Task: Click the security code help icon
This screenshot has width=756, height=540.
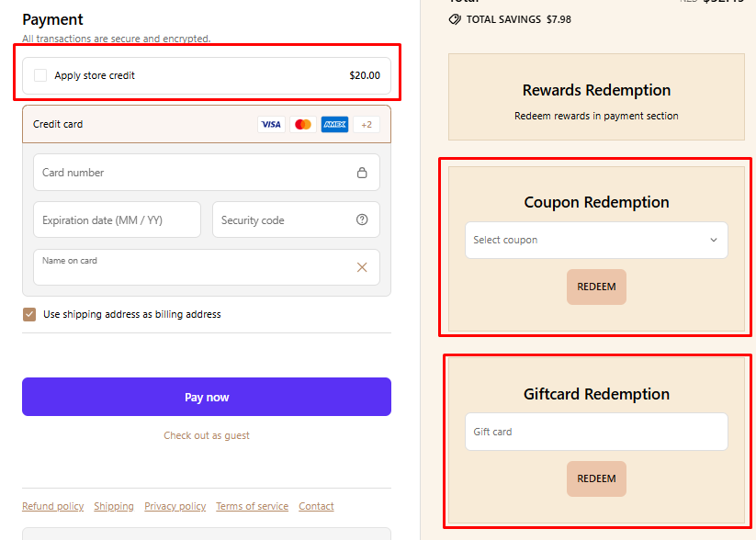Action: click(362, 220)
